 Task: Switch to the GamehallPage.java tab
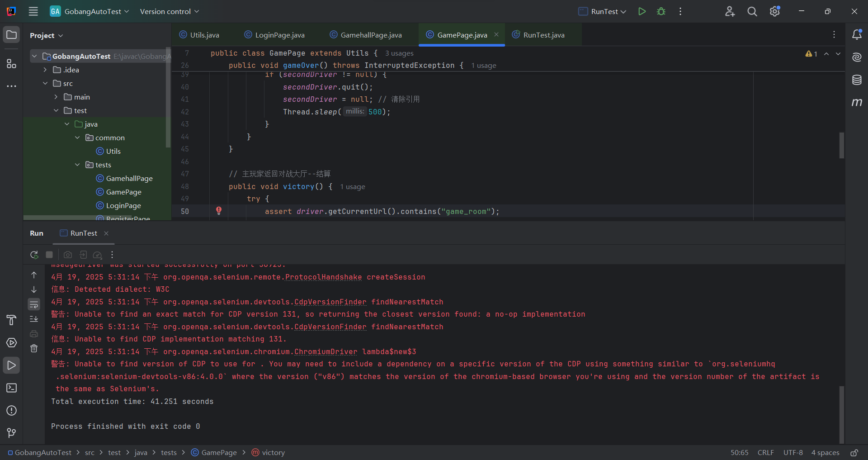(366, 35)
